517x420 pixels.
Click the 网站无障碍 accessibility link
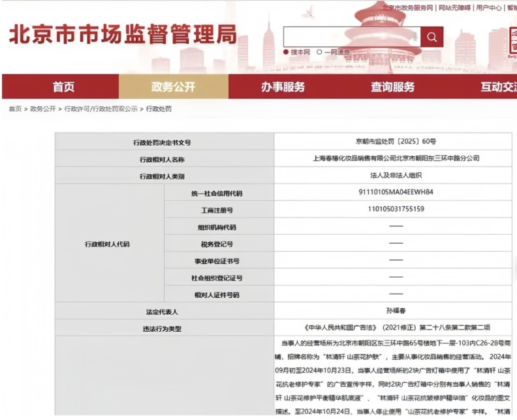[x=454, y=8]
